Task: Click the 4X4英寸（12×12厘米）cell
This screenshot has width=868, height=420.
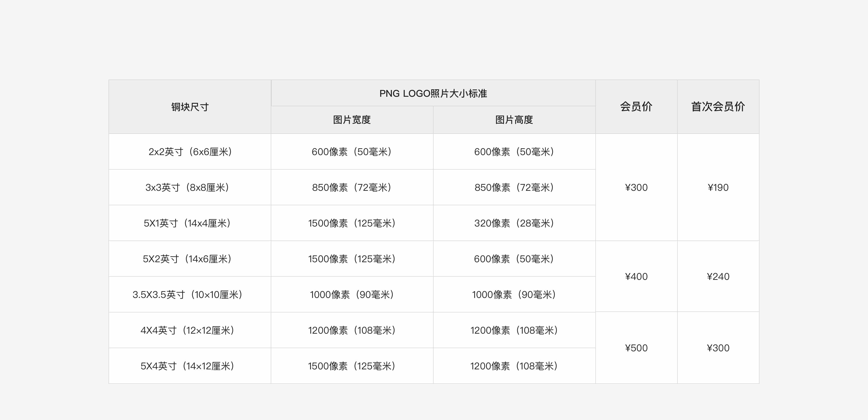Action: click(187, 330)
